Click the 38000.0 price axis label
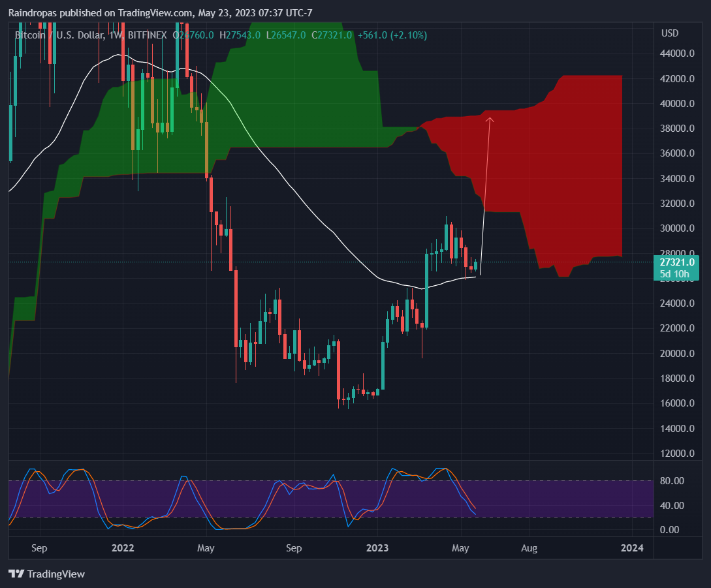 tap(677, 129)
